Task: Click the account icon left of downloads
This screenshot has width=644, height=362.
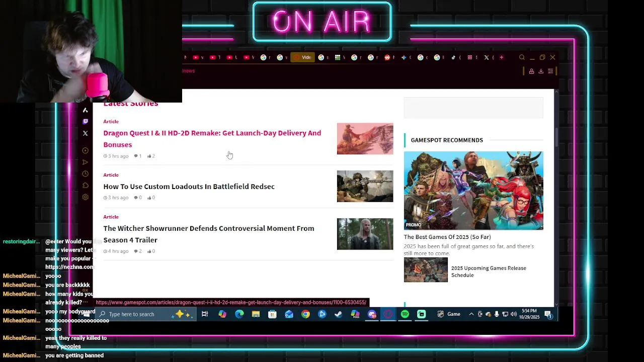Action: point(531,71)
